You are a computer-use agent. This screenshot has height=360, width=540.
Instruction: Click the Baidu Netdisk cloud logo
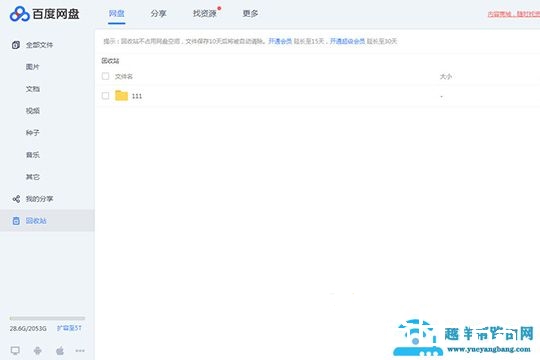[20, 14]
